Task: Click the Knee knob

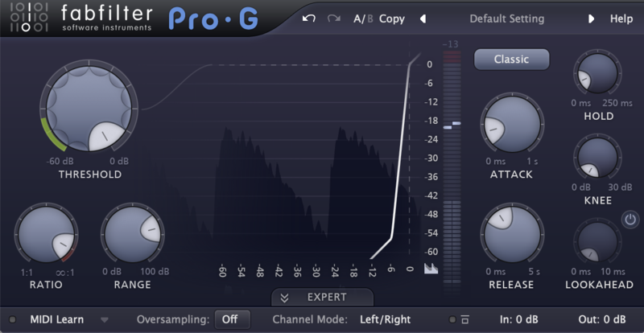Action: click(x=597, y=158)
